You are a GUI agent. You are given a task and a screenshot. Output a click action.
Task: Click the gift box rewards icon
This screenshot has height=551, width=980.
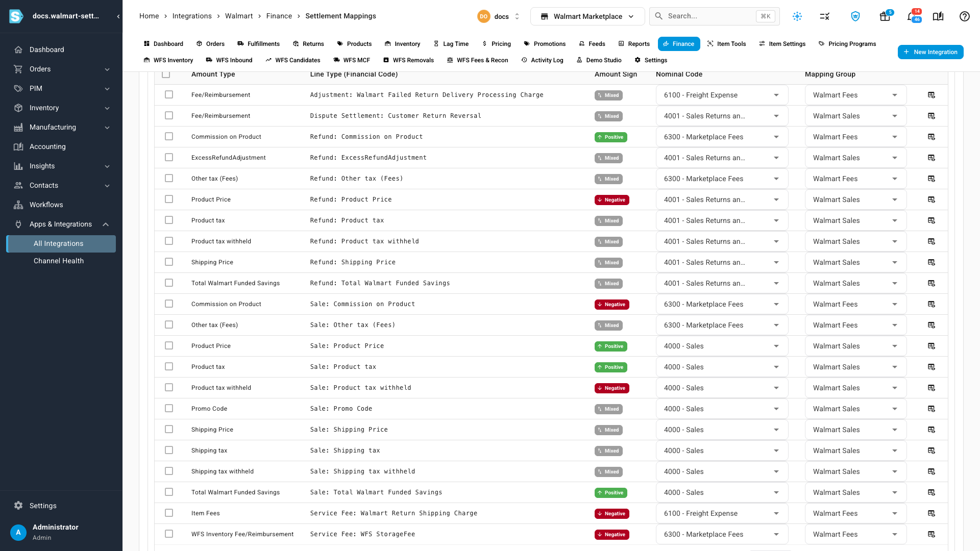[x=885, y=16]
